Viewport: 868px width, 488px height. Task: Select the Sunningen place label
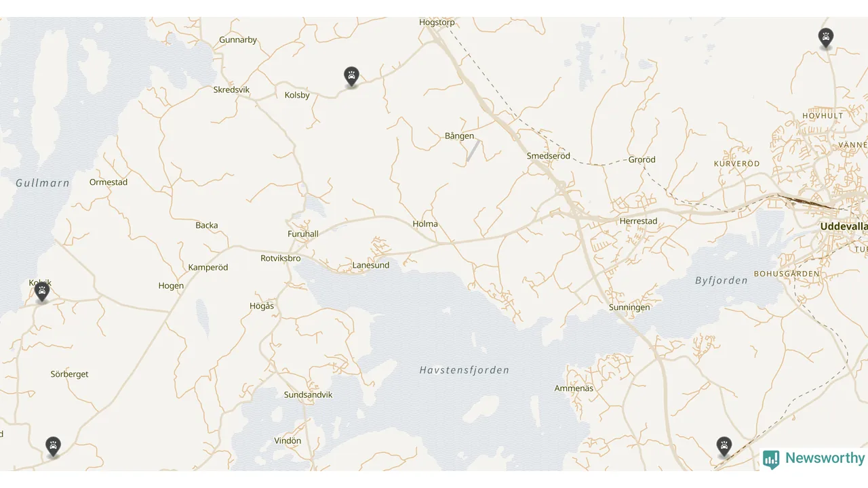click(x=629, y=307)
